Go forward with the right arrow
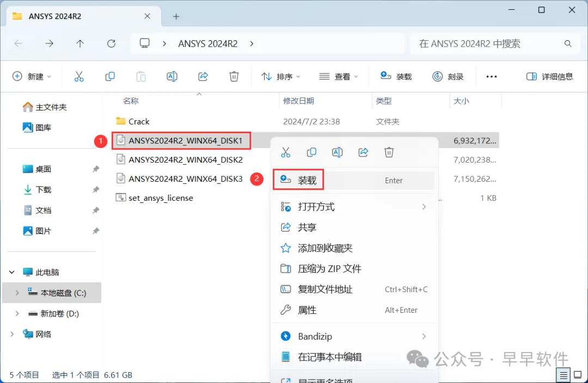Screen dimensions: 588x383 [x=49, y=44]
